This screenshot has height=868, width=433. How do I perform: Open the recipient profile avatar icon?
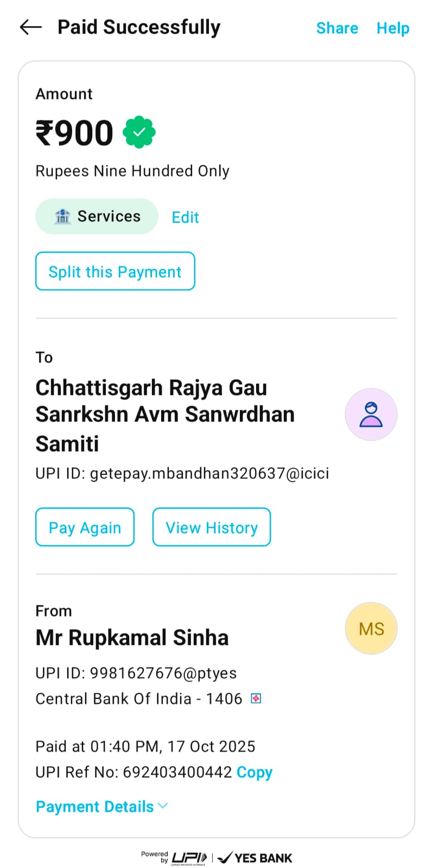click(371, 414)
